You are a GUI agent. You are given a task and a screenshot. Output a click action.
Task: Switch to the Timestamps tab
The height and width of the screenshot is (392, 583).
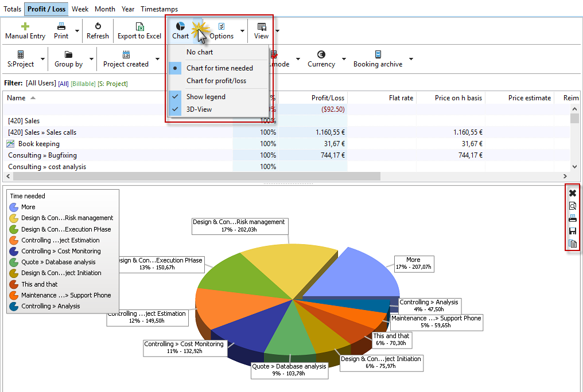159,9
